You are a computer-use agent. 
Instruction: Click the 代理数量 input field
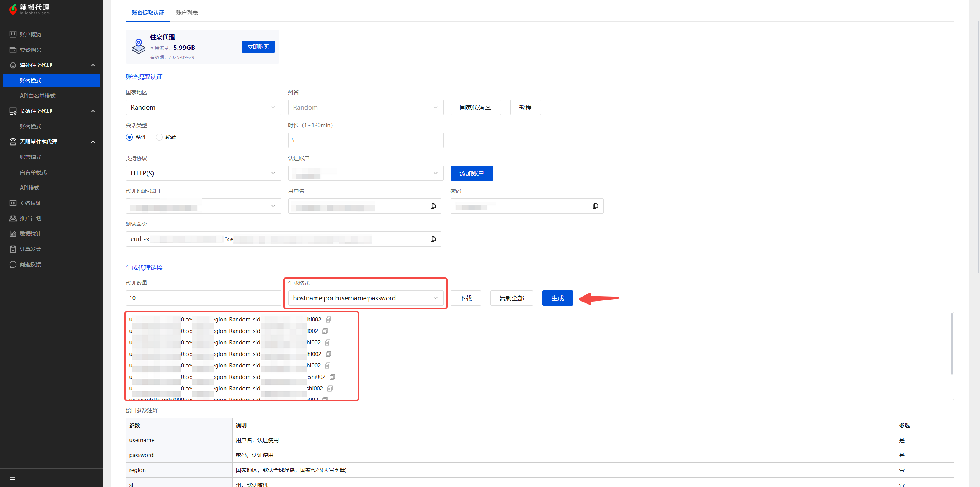(x=203, y=298)
